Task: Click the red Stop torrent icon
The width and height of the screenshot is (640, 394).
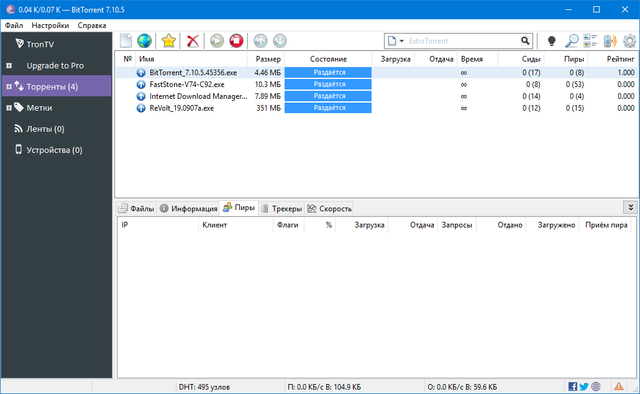Action: (236, 41)
